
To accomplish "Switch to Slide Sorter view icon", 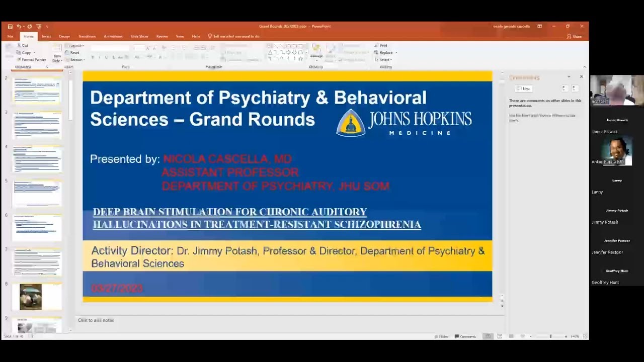I will point(500,336).
